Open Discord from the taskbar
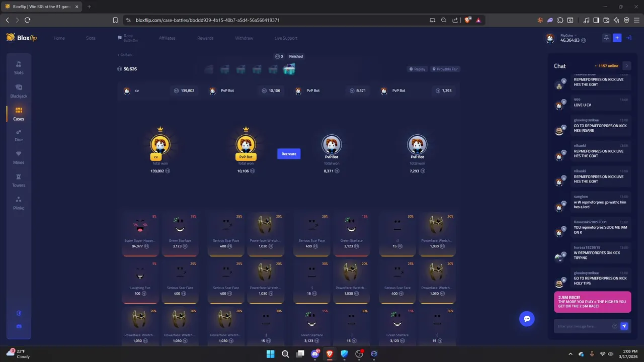Screen dimensions: 644x362 pos(315,354)
